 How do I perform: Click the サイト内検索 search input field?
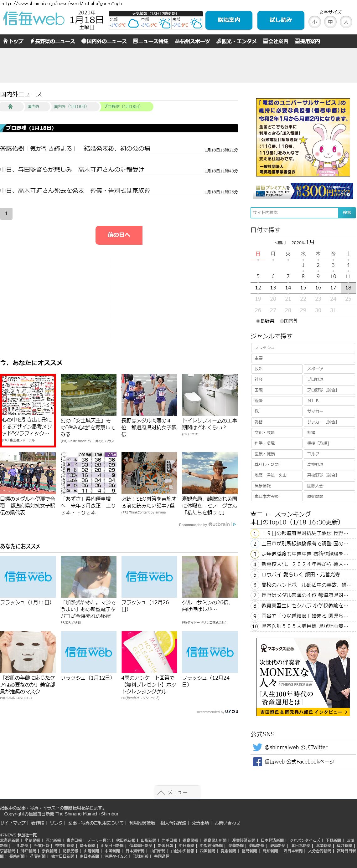point(294,213)
